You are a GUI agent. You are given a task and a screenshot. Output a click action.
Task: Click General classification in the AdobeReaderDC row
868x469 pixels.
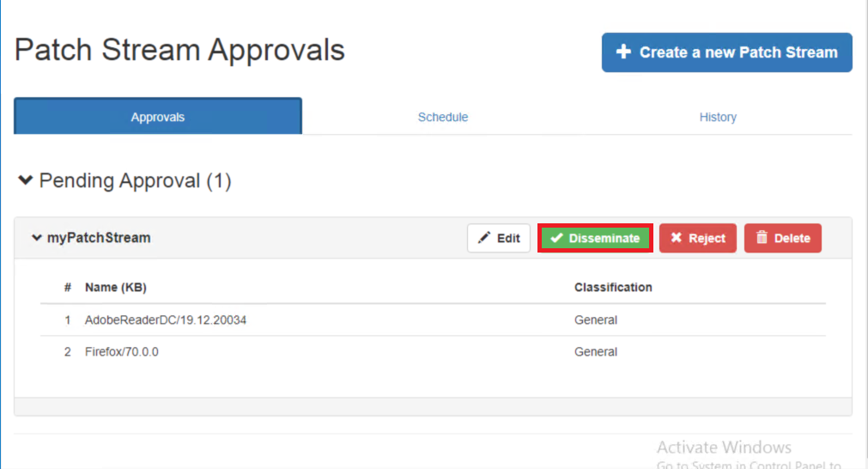pos(596,320)
